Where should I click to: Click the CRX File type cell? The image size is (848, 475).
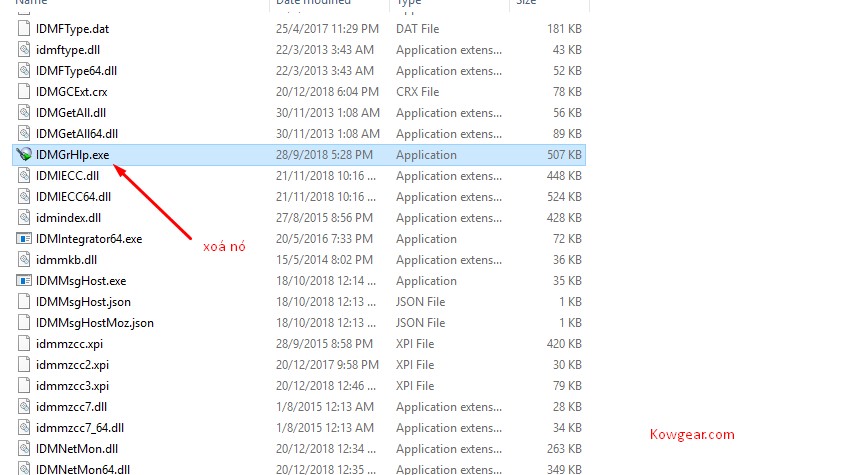[418, 92]
